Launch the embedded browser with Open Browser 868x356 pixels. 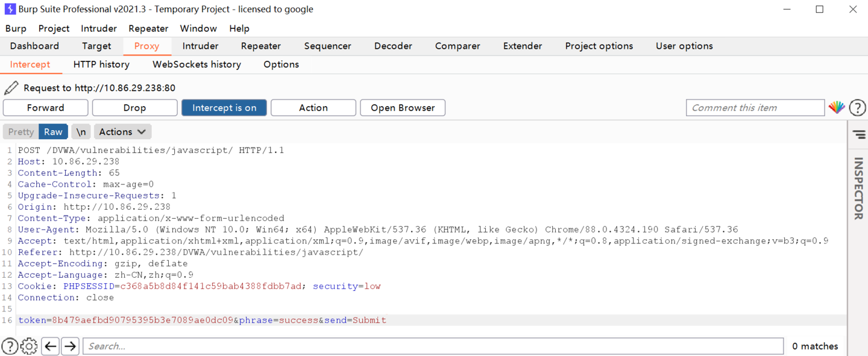[402, 108]
